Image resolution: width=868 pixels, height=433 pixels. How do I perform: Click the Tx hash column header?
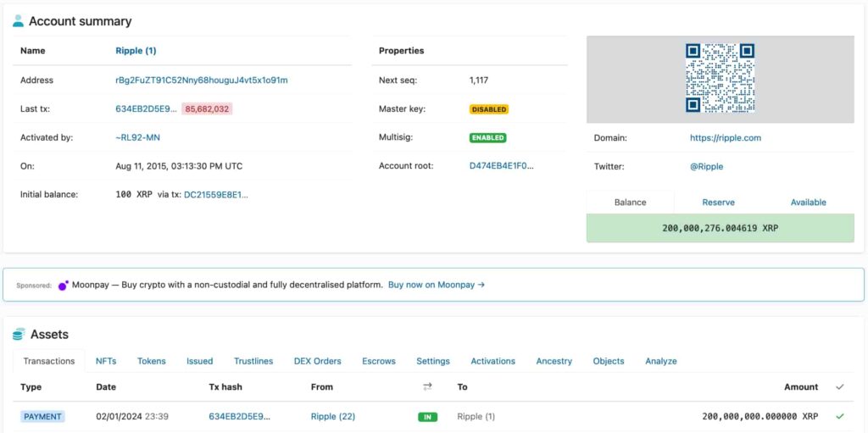coord(225,387)
